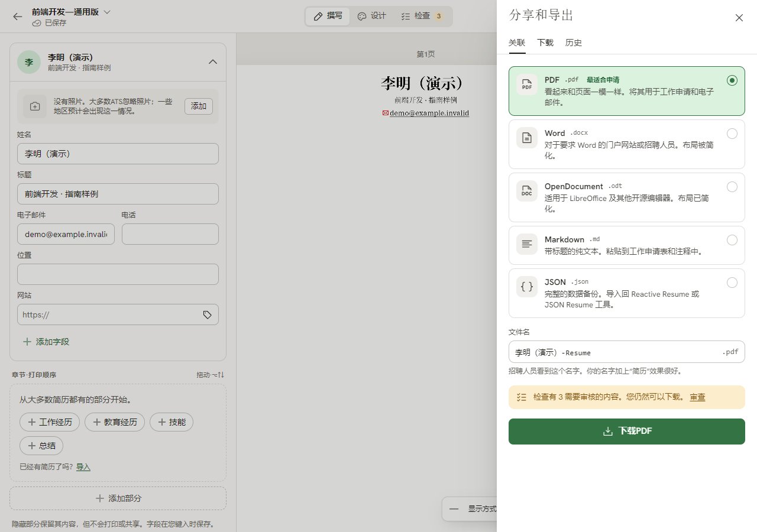757x532 pixels.
Task: Select the Markdown .md radio button
Action: point(732,240)
